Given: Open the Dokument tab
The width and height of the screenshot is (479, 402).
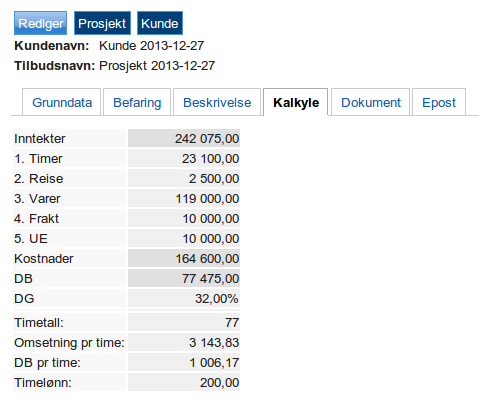Looking at the screenshot, I should (371, 102).
